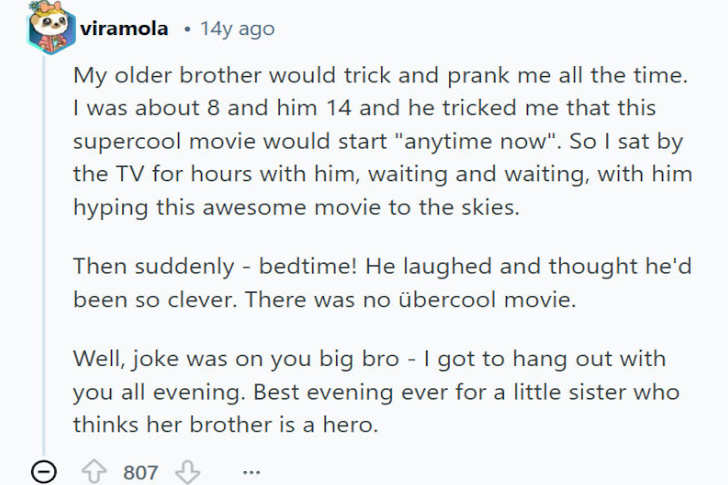Screen dimensions: 728x485
Task: Collapse the comment using the minus button
Action: (44, 471)
